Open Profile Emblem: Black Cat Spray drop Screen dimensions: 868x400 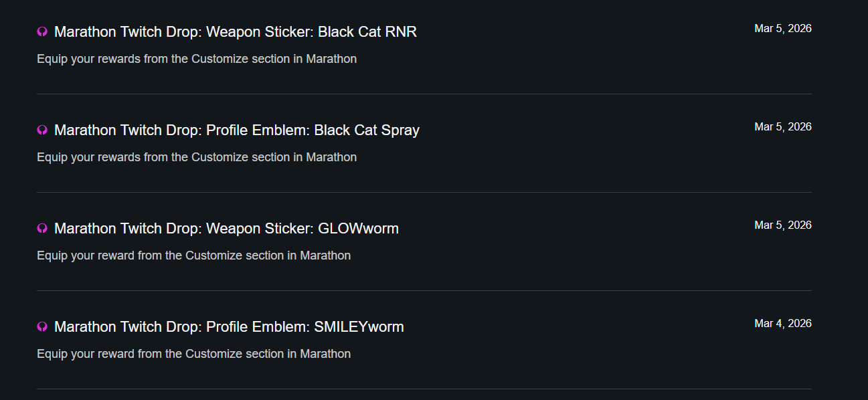pyautogui.click(x=236, y=130)
